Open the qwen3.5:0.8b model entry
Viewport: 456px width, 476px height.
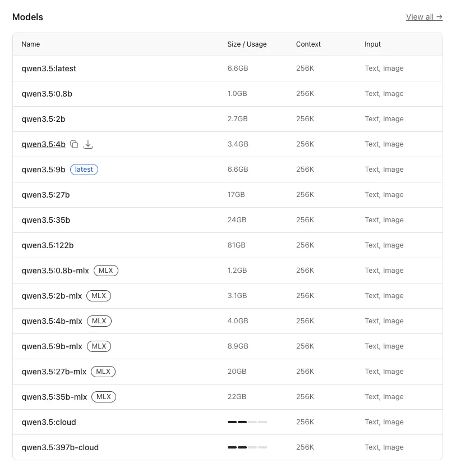pyautogui.click(x=47, y=94)
